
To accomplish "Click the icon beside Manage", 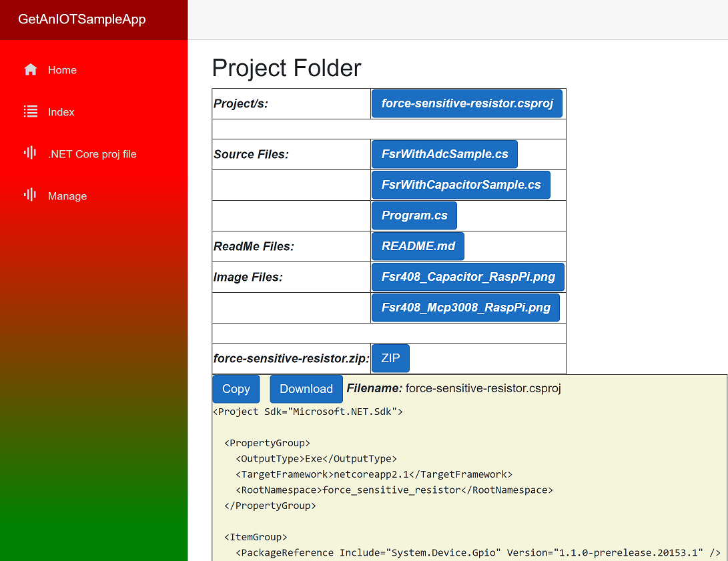I will 30,195.
